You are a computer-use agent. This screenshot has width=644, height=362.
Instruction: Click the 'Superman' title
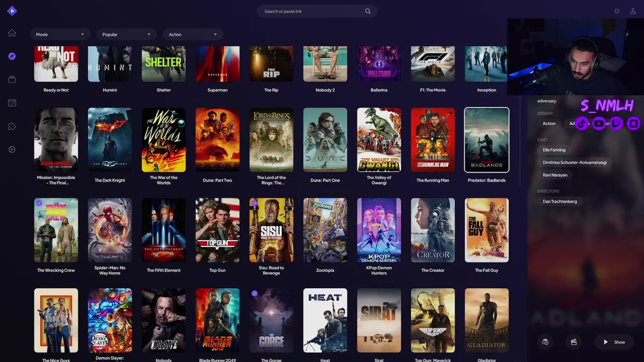click(x=217, y=90)
